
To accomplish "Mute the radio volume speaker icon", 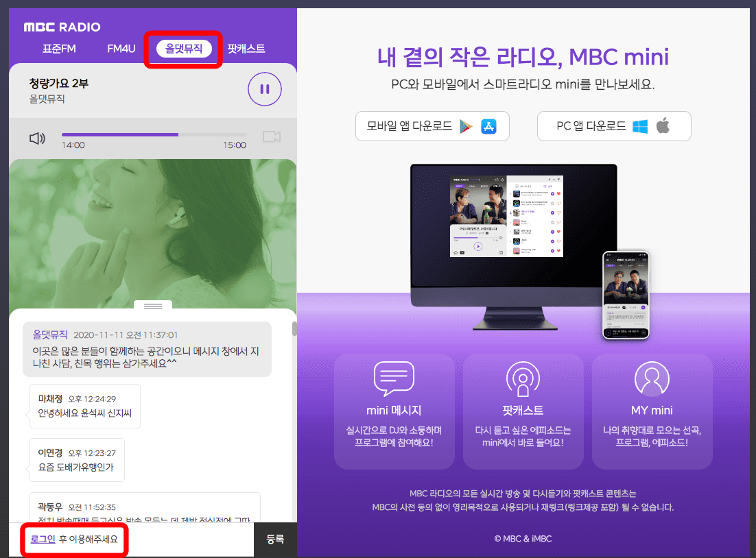I will [x=37, y=138].
